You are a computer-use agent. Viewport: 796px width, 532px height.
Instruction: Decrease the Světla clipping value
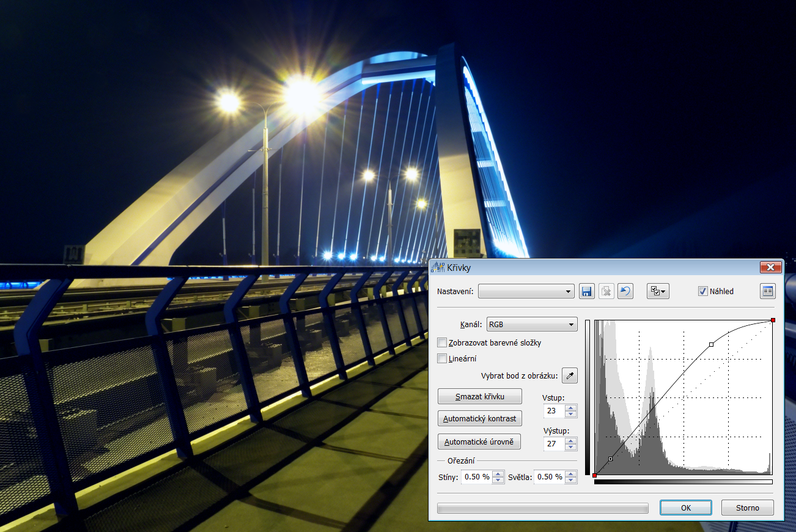[x=571, y=481]
